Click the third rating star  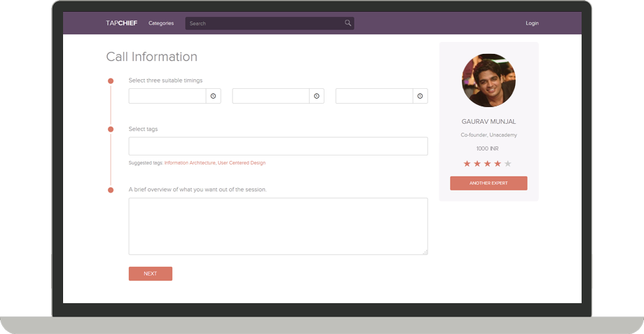(488, 164)
